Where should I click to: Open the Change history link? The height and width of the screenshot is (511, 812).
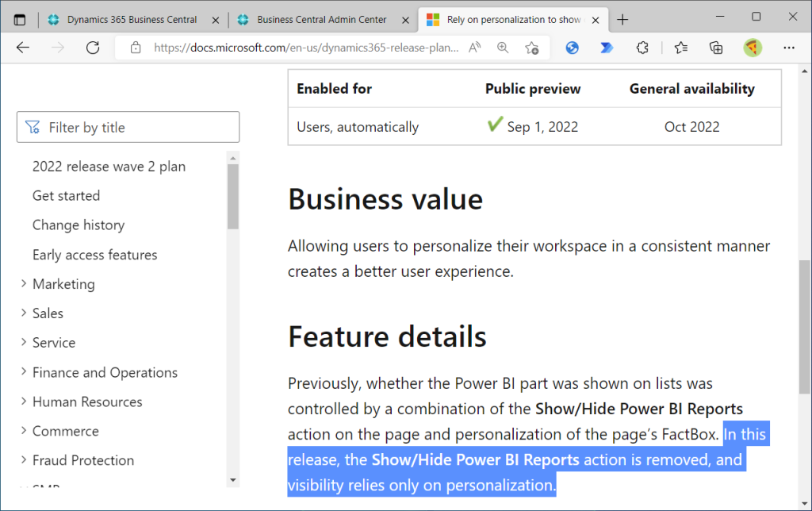pos(79,225)
